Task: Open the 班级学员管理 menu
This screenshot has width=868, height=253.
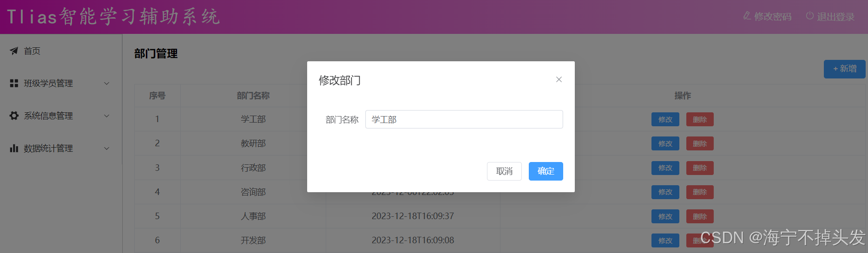Action: (61, 83)
